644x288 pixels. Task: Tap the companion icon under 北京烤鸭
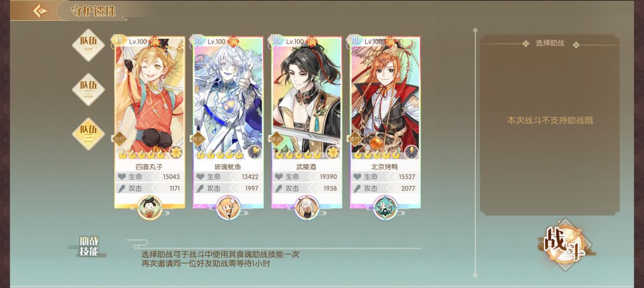(385, 208)
